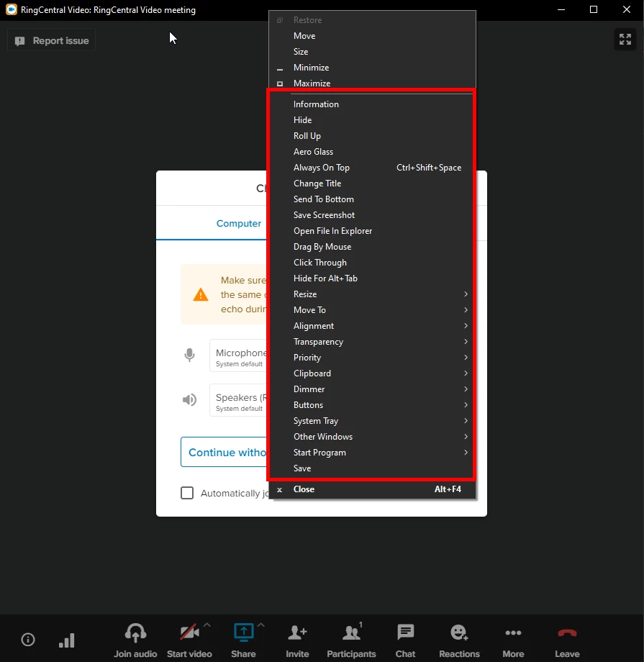Screen dimensions: 644x662
Task: Open the More options dots
Action: [x=513, y=632]
